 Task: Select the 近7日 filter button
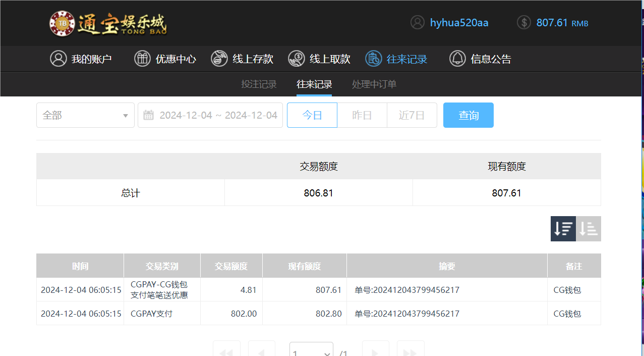coord(412,115)
